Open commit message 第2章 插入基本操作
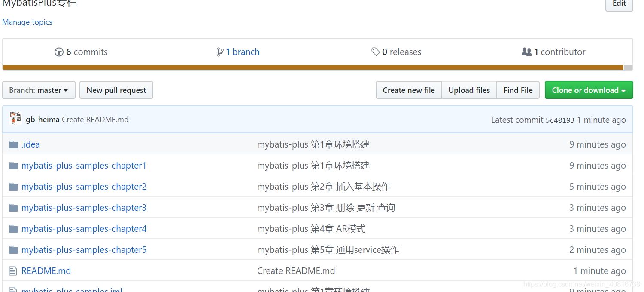This screenshot has width=644, height=292. pos(324,187)
